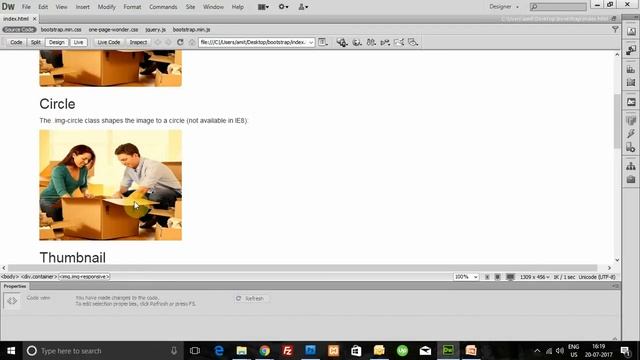Image resolution: width=640 pixels, height=360 pixels.
Task: Open the Site user dropdown icon
Action: coord(303,7)
